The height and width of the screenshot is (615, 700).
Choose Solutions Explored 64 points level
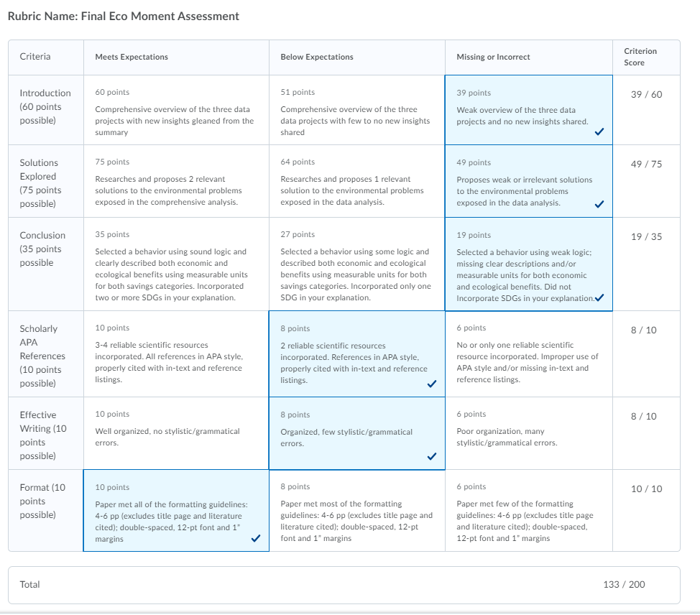pos(356,181)
